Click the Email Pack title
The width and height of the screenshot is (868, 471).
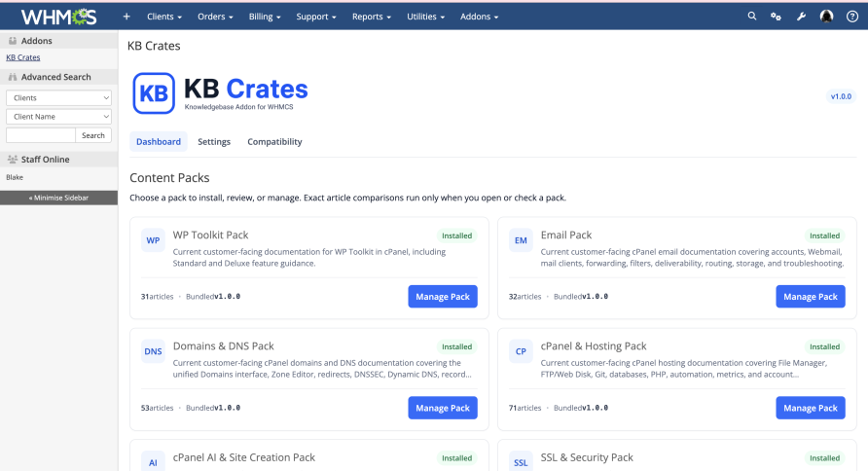(x=566, y=235)
